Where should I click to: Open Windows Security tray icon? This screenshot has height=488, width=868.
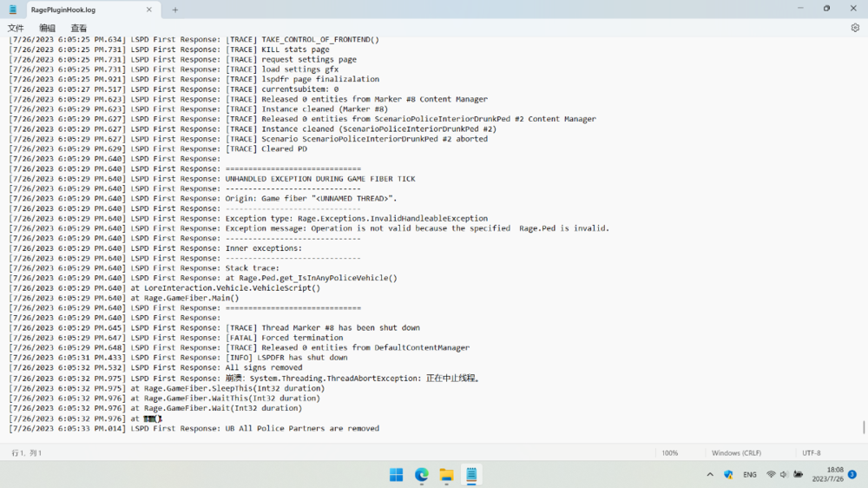[x=728, y=475]
